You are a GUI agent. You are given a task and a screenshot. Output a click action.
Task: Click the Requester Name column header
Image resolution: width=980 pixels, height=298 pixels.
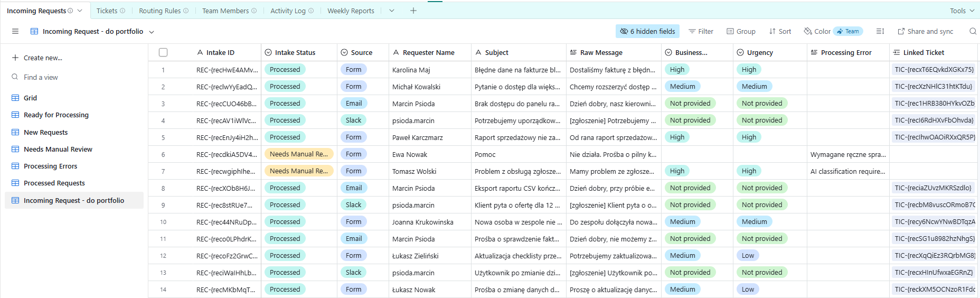click(430, 52)
